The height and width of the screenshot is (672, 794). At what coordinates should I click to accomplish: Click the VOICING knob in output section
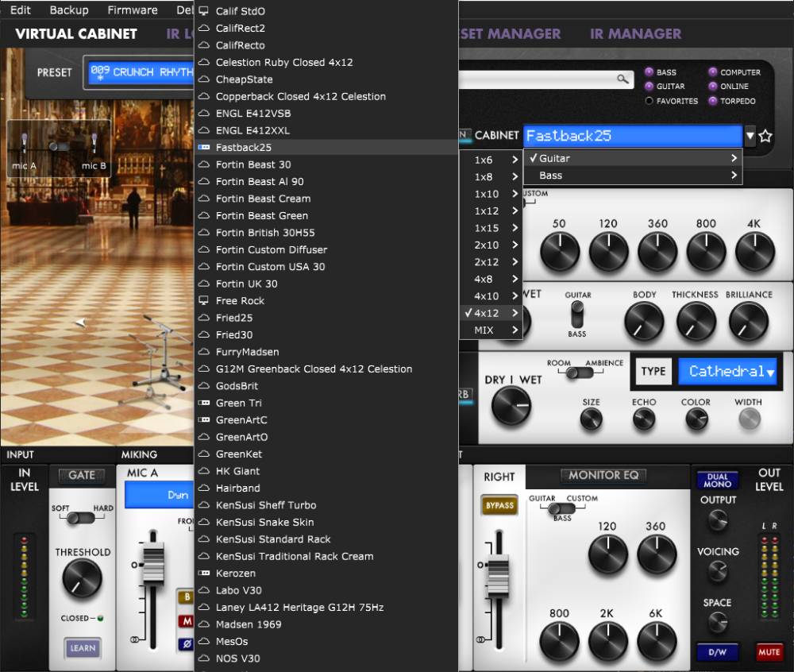click(x=717, y=571)
